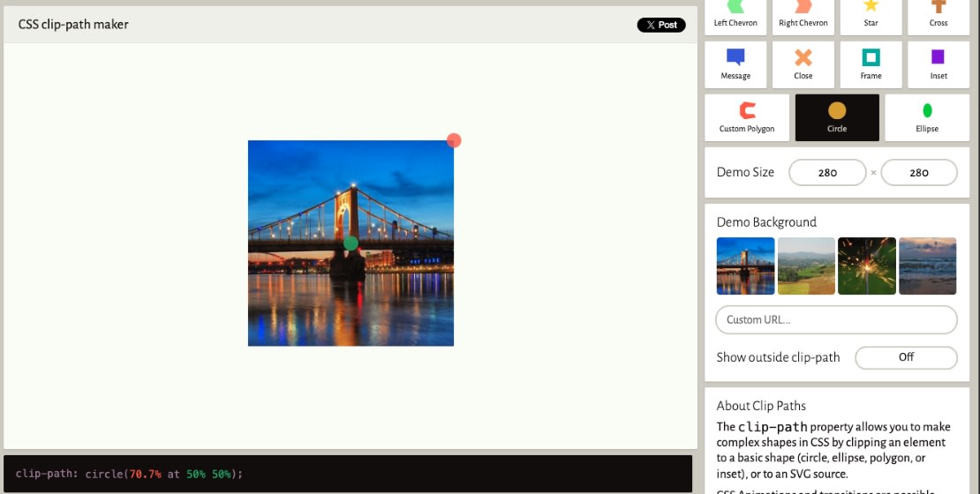
Task: Click the clip-path property name in the code bar
Action: coord(45,474)
